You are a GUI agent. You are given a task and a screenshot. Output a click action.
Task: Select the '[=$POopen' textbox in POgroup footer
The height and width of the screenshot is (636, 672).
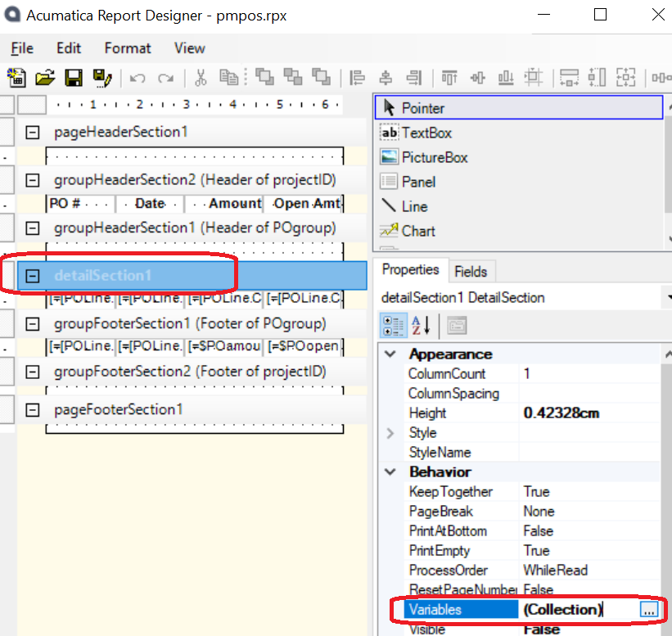coord(304,346)
